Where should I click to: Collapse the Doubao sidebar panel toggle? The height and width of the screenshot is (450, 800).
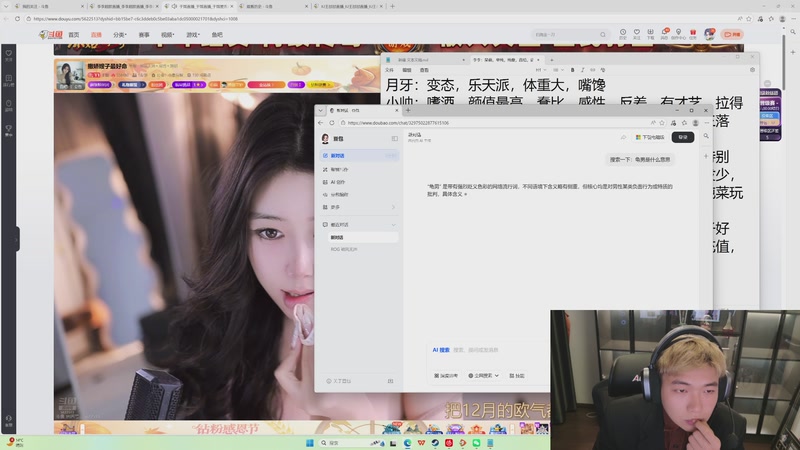(394, 138)
